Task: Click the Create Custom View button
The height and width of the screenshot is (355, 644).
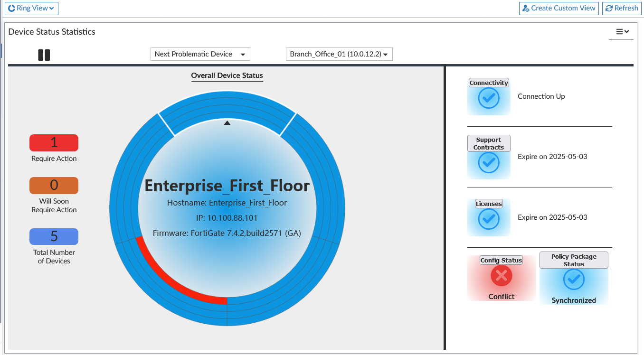Action: 559,8
